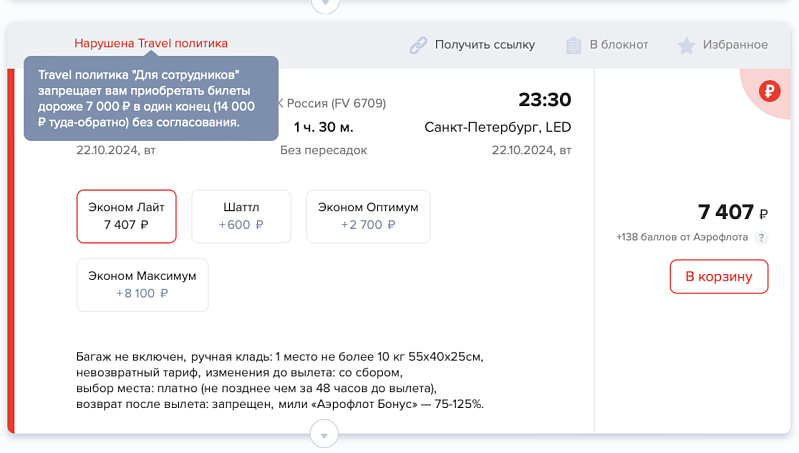
Task: Click Избранное label
Action: 735,45
